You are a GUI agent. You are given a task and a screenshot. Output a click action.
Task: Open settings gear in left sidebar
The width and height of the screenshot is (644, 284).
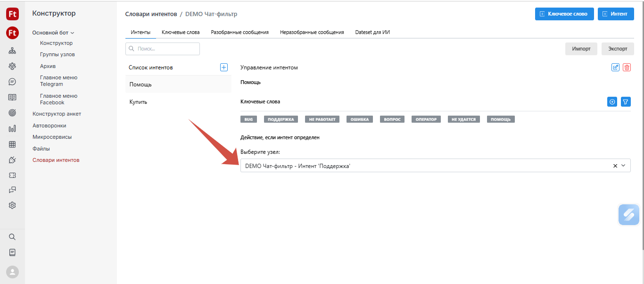(x=12, y=205)
